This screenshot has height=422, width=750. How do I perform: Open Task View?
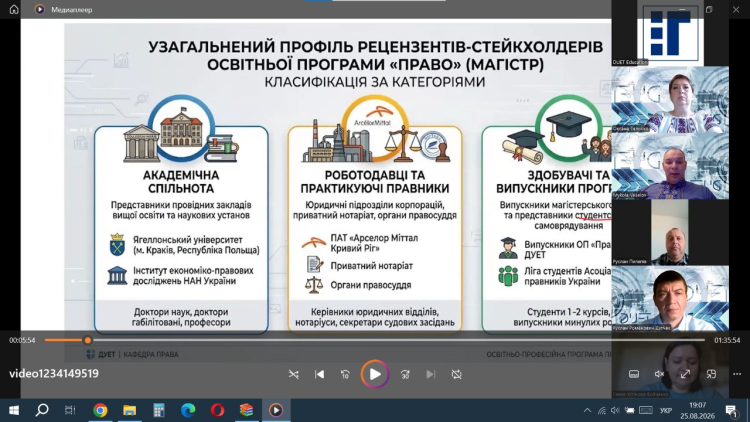point(70,411)
